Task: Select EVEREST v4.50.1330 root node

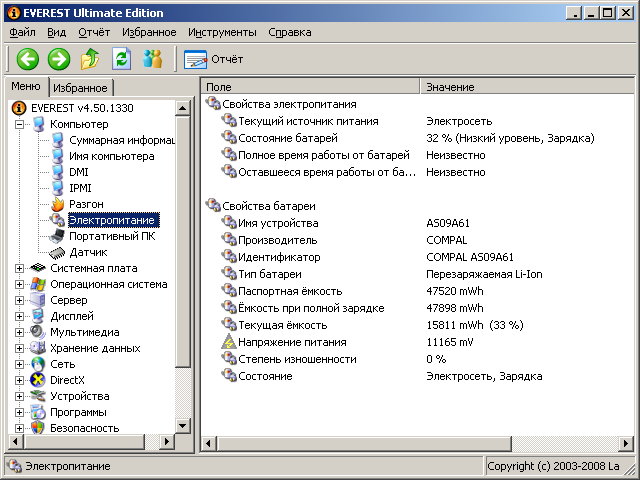Action: (82, 108)
